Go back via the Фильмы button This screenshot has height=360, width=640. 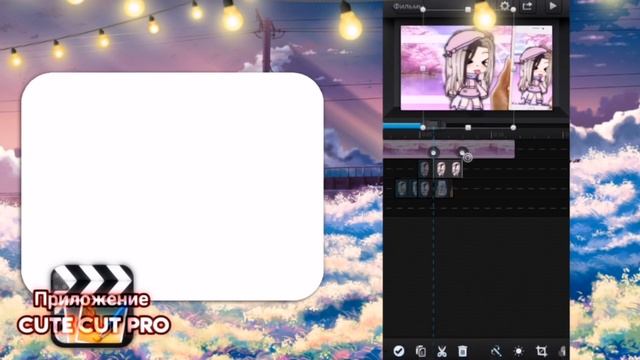(x=406, y=7)
